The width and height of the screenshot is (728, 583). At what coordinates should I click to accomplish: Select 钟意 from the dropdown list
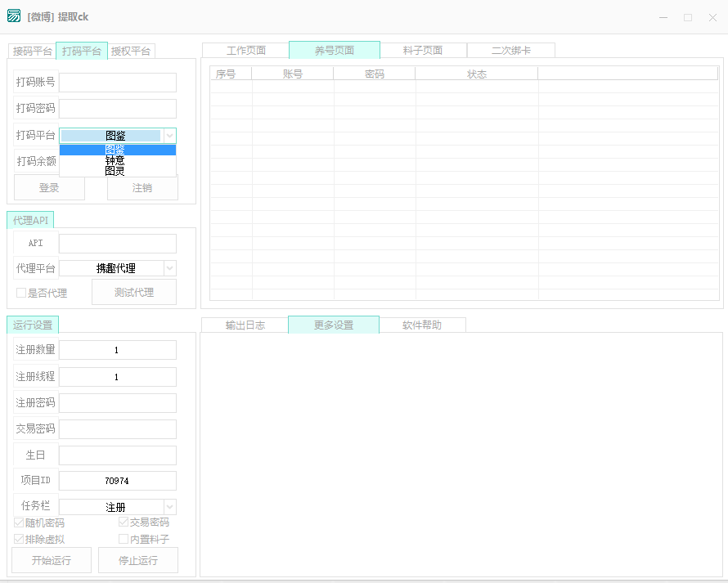tap(115, 160)
